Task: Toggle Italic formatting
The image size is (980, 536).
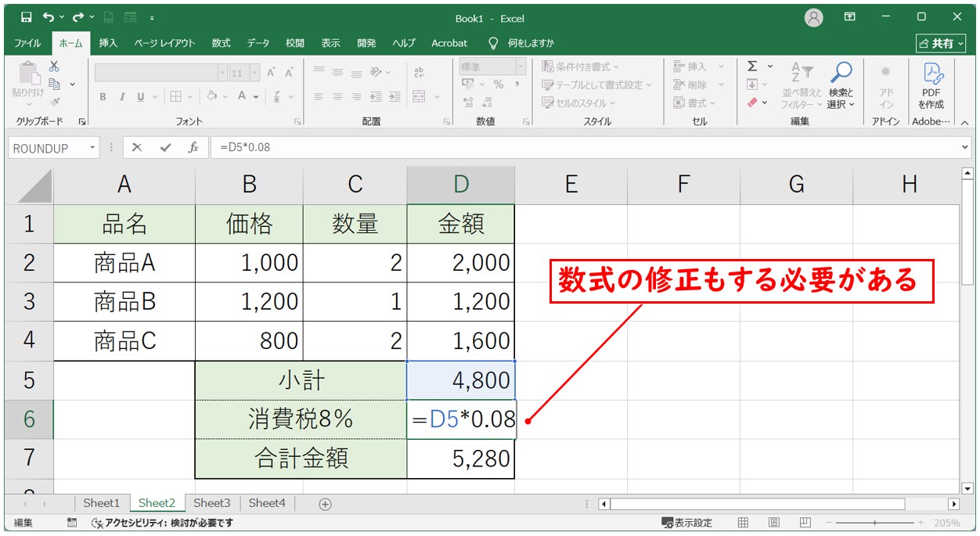Action: pos(122,97)
